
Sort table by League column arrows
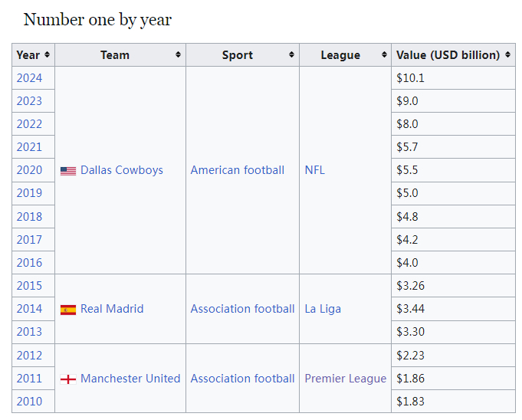pyautogui.click(x=384, y=55)
